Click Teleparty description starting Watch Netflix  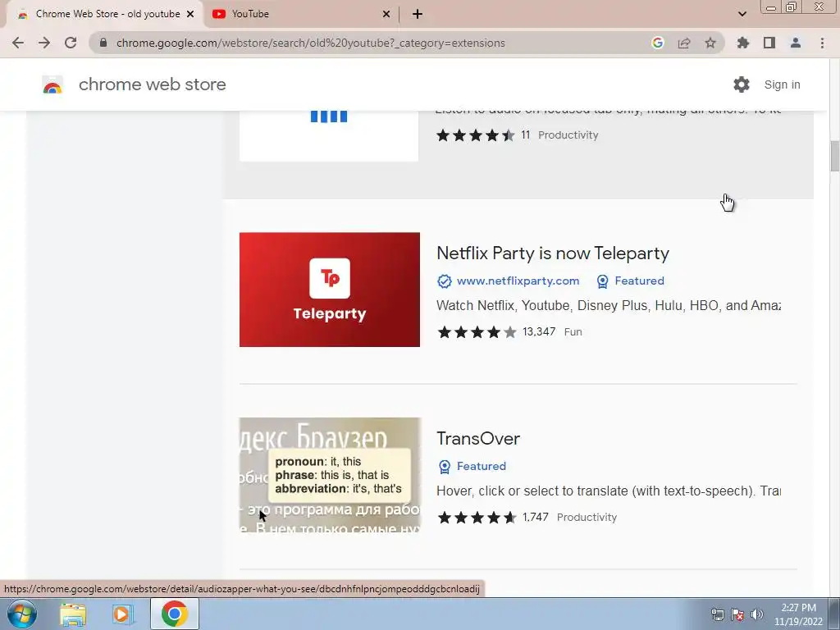point(609,305)
